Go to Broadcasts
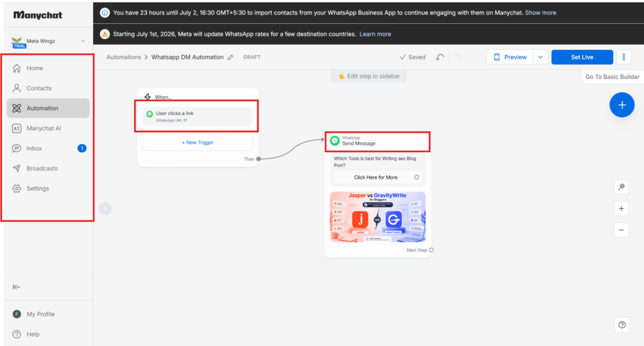Image resolution: width=644 pixels, height=346 pixels. coord(48,169)
